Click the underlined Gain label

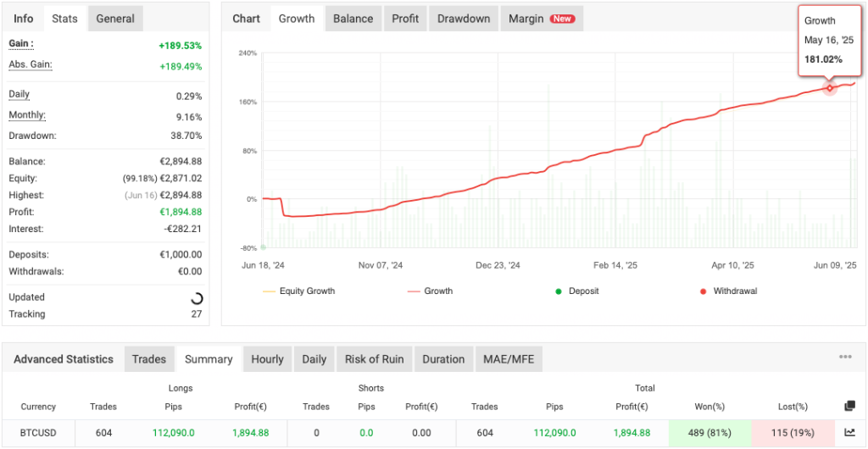click(x=21, y=44)
